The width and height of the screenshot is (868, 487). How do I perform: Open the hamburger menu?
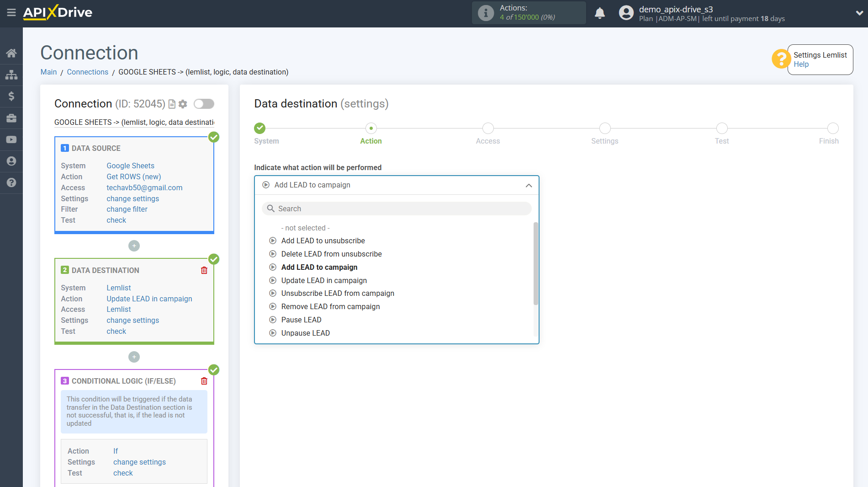click(x=11, y=12)
